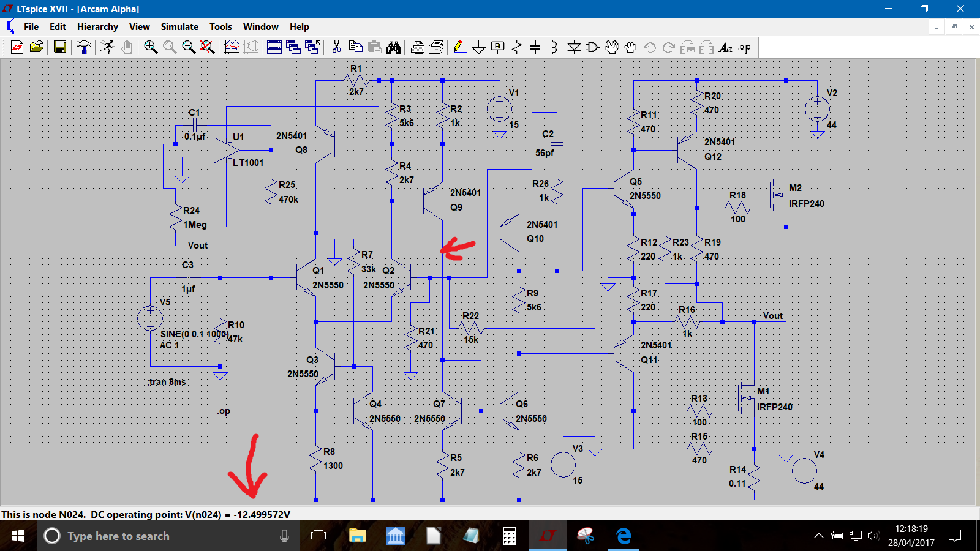This screenshot has height=551, width=980.
Task: Select the Component gate tool
Action: [593, 47]
